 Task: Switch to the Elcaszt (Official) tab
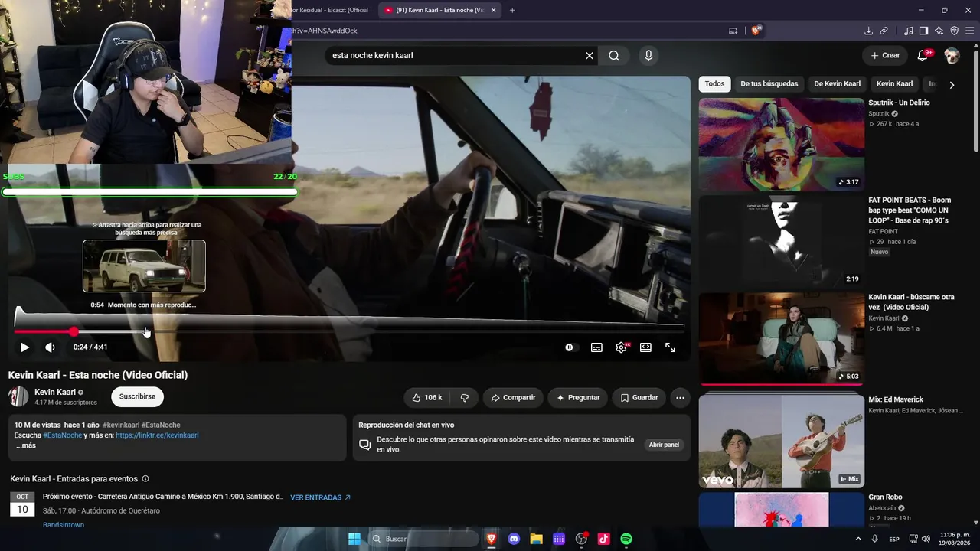(333, 10)
